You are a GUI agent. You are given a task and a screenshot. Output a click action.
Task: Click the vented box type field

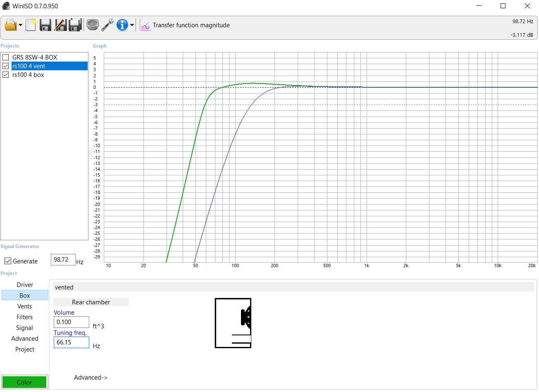tap(293, 287)
